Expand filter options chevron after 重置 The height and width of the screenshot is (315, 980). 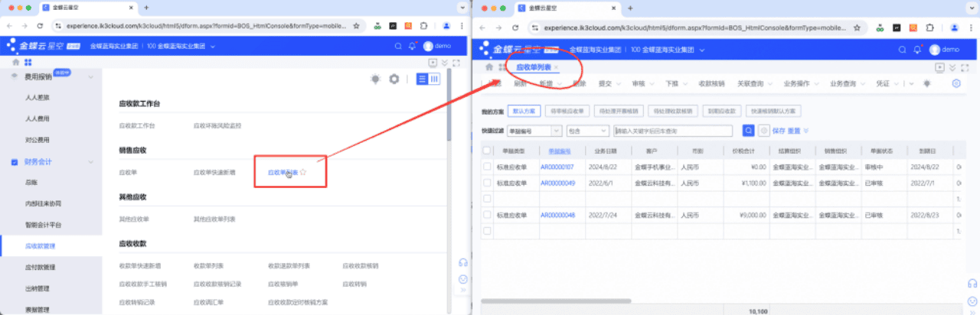[x=806, y=131]
